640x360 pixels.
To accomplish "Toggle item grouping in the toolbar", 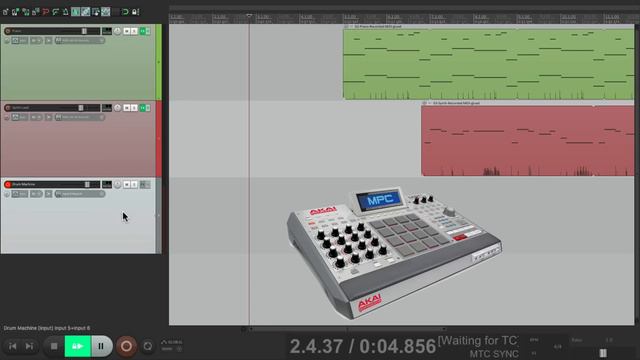I will (x=85, y=12).
